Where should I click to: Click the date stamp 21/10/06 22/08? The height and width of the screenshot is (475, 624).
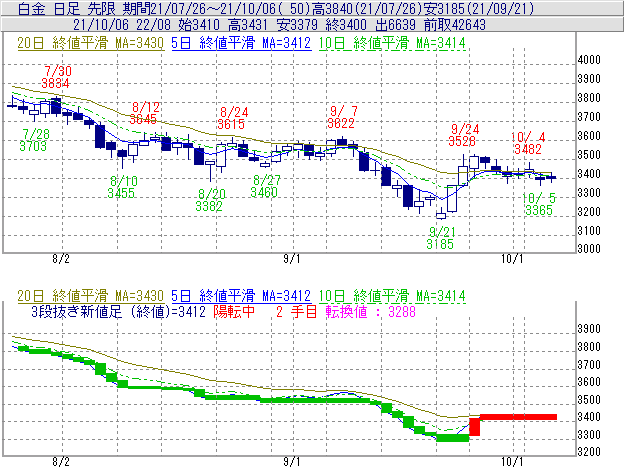coord(122,25)
